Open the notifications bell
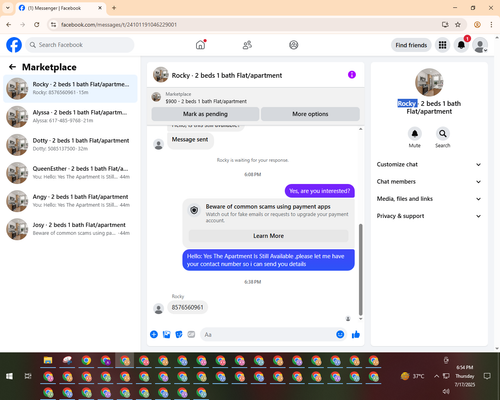This screenshot has width=500, height=400. tap(461, 45)
